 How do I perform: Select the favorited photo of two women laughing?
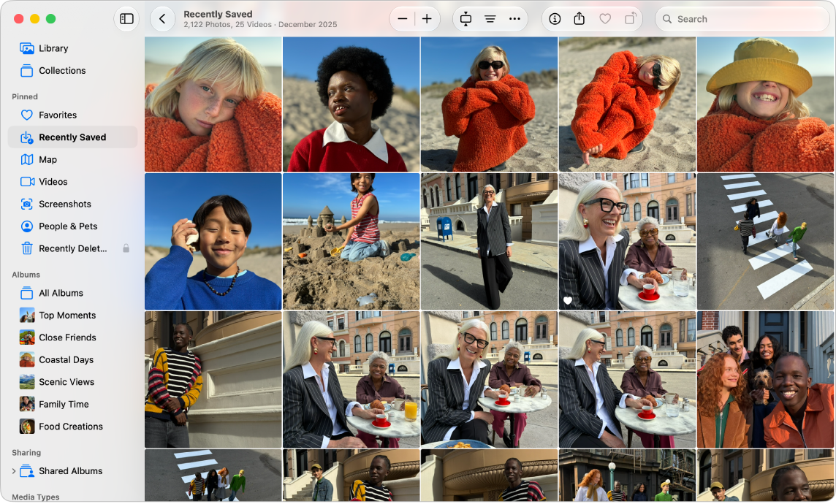627,243
